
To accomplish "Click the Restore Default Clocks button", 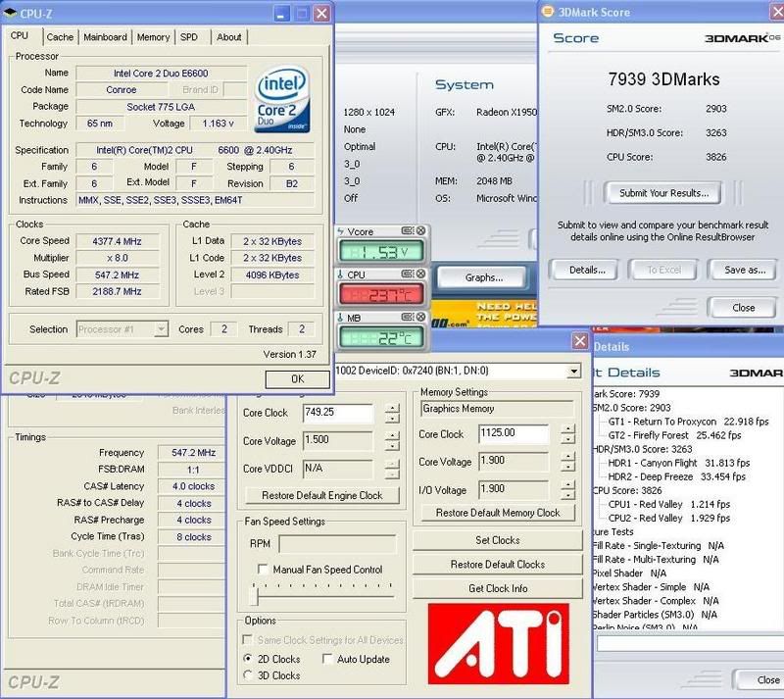I will [498, 565].
